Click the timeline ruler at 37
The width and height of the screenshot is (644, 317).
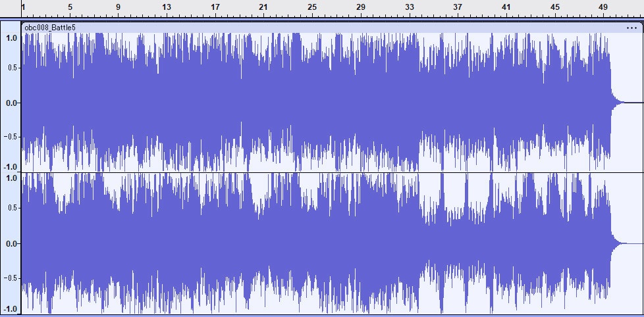point(458,7)
